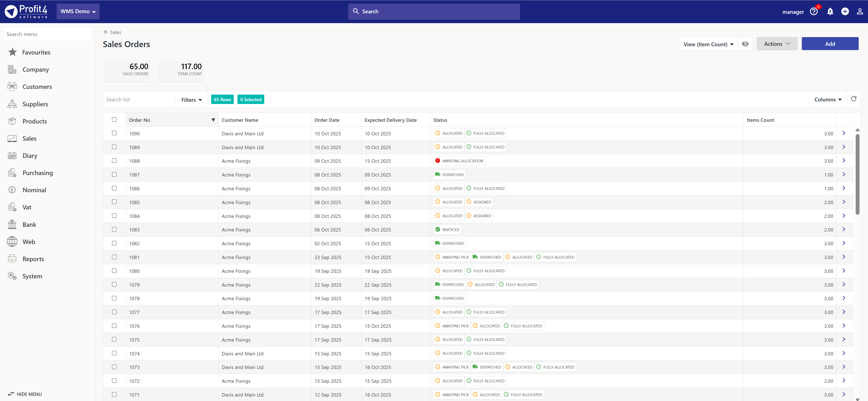Click the System gears icon
868x401 pixels.
[12, 276]
